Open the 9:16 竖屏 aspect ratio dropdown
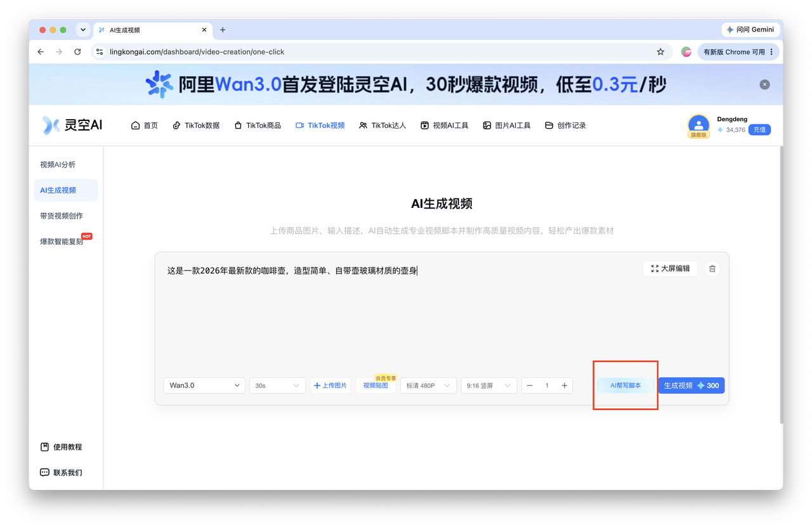 pos(488,385)
